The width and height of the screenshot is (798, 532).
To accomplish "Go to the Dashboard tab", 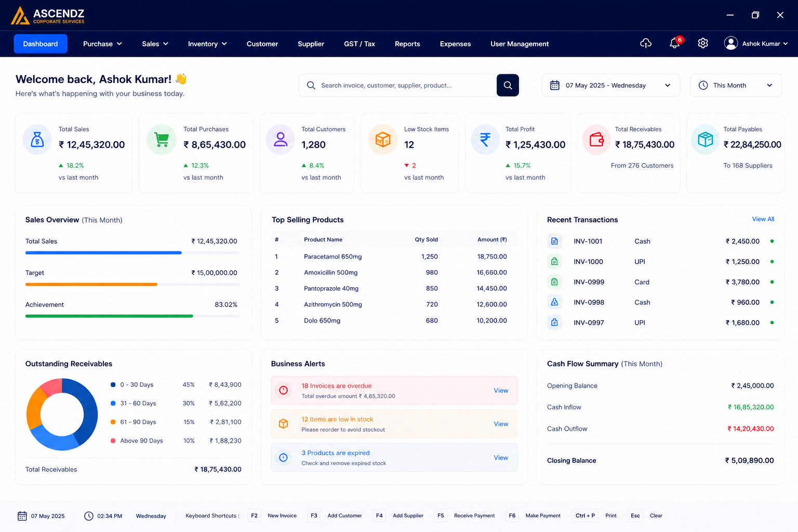I will click(41, 44).
